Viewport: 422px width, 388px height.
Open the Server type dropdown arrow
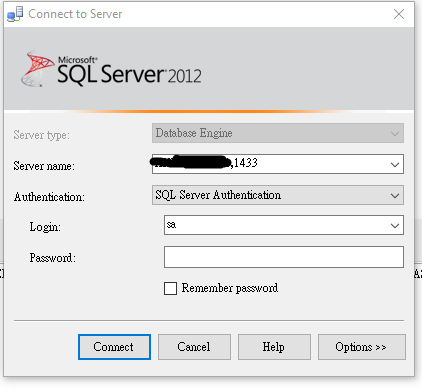(x=395, y=133)
